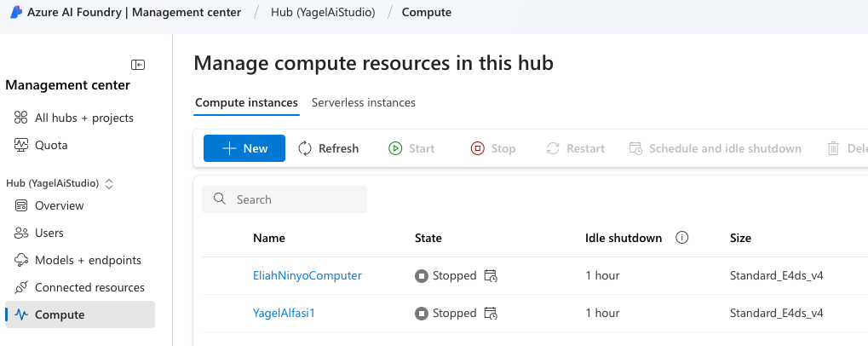Click the 1 hour value for YagelAlfasi1

[602, 314]
